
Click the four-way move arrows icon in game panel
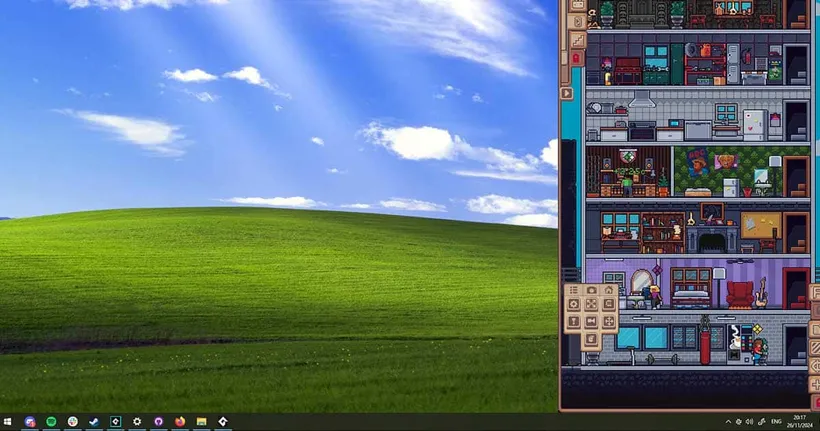click(609, 321)
